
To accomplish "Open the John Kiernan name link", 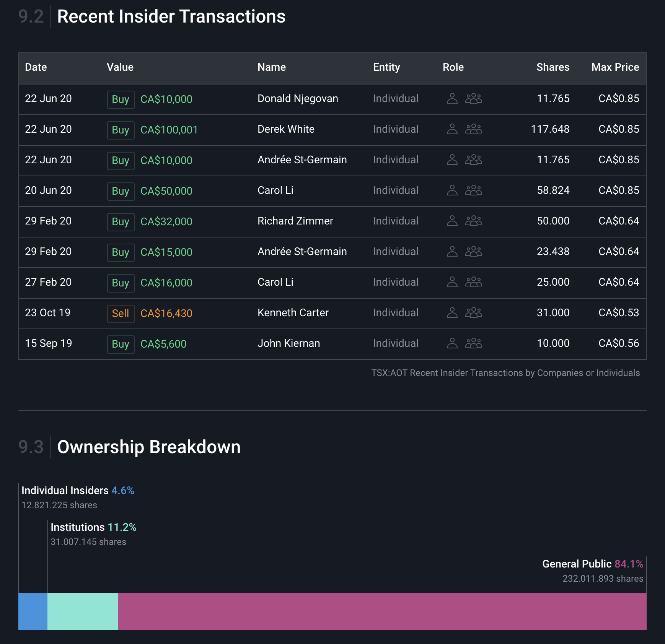I will pos(289,343).
